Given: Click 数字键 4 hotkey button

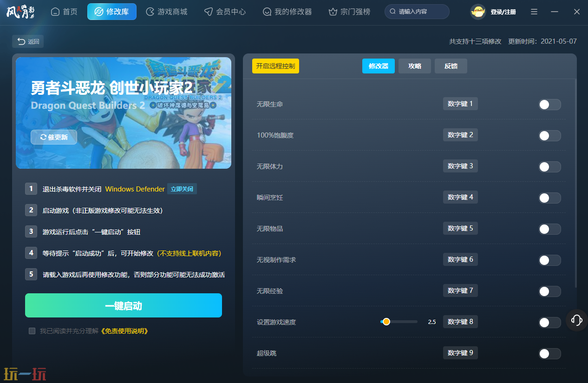Looking at the screenshot, I should pyautogui.click(x=460, y=197).
